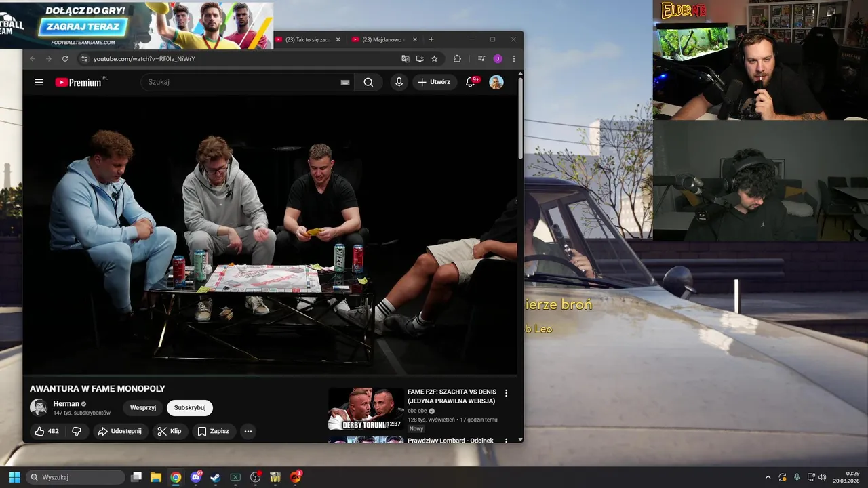
Task: Click the video player to pause
Action: [x=270, y=235]
